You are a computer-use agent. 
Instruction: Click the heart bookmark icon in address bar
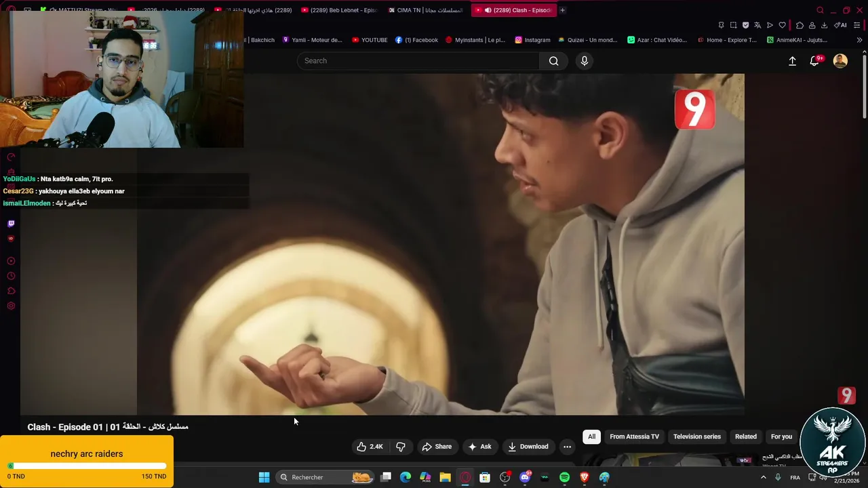tap(782, 25)
